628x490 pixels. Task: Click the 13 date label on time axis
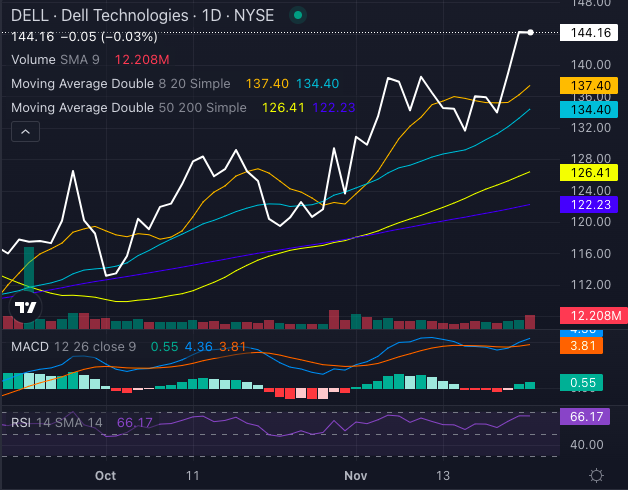pos(443,476)
